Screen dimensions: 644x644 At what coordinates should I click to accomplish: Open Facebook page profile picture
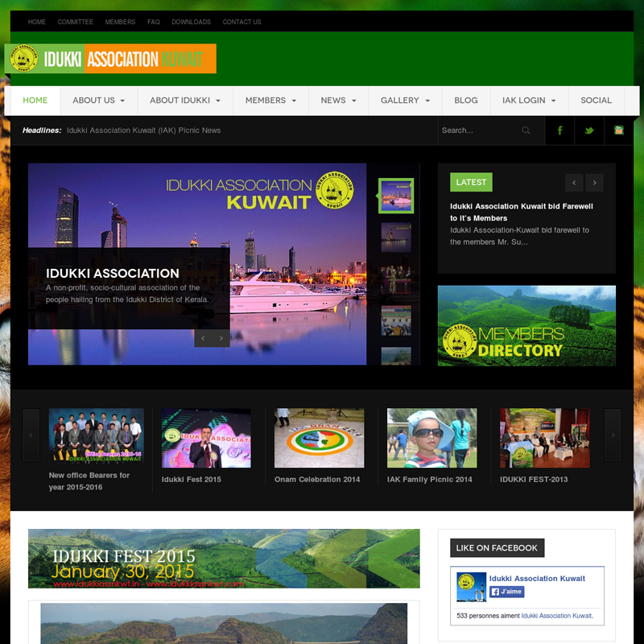coord(471,587)
